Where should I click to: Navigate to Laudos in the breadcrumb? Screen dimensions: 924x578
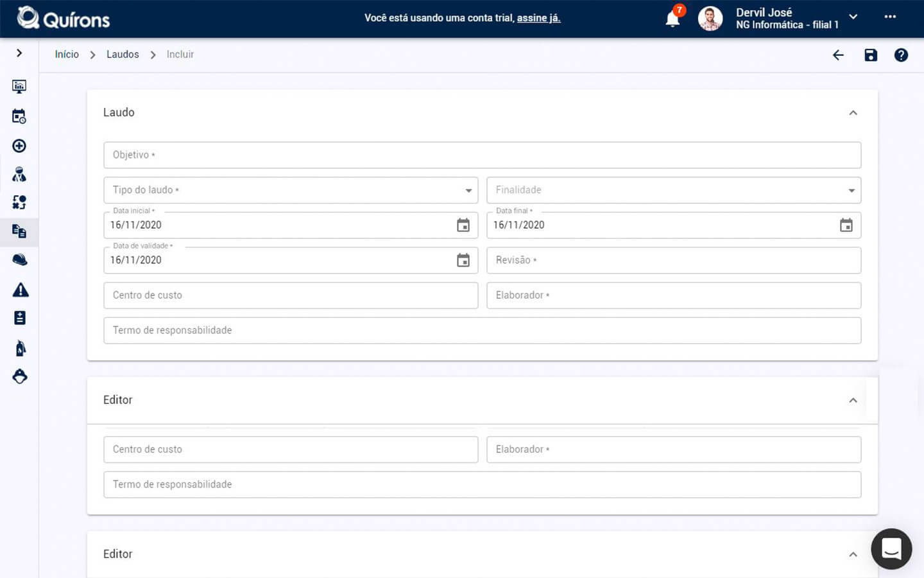tap(123, 55)
